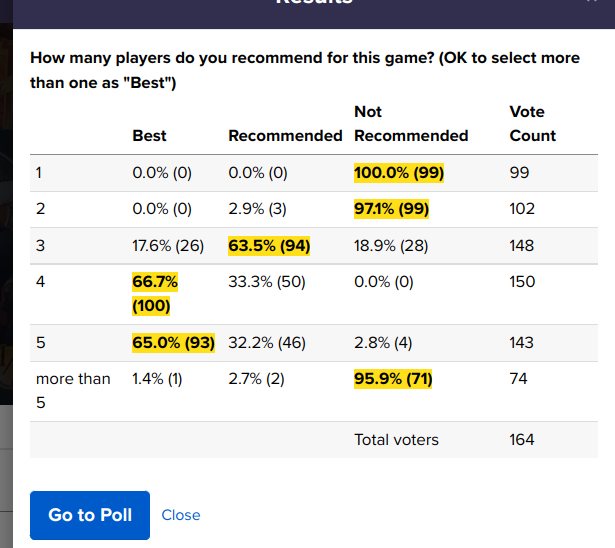Click the Vote Count column header
This screenshot has height=548, width=615.
coord(533,124)
